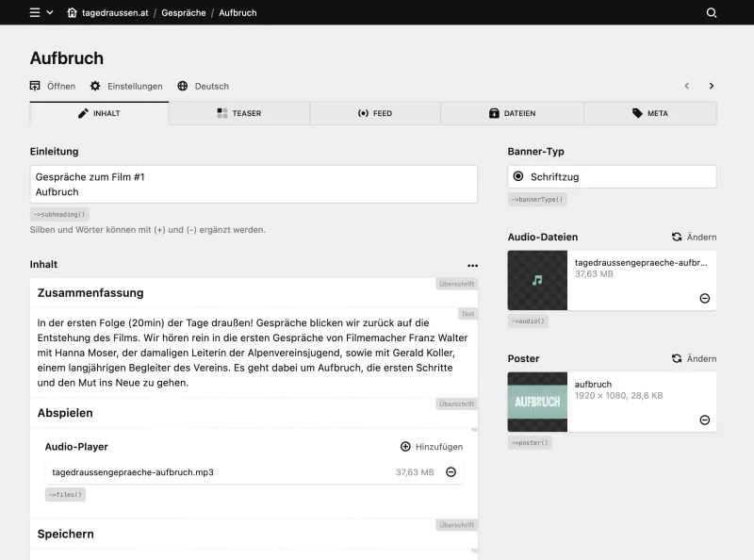The height and width of the screenshot is (560, 754).
Task: Click the swap icon next to Audio-Dateien Ändern
Action: pyautogui.click(x=676, y=237)
